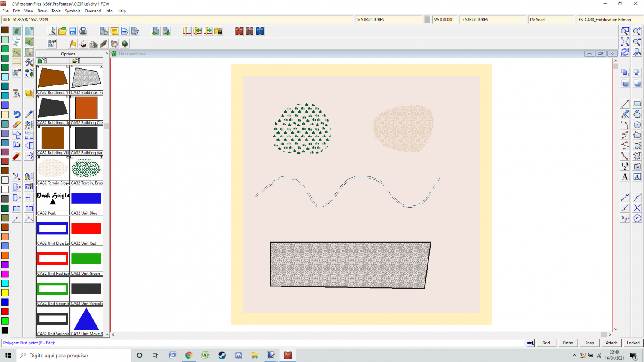This screenshot has width=644, height=362.
Task: Open a file with the Open folder icon
Action: (x=62, y=31)
